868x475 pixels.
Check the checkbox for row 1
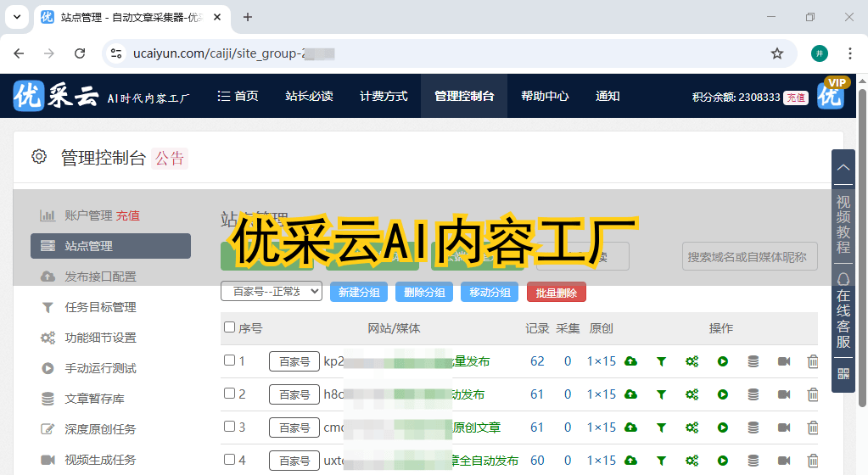click(x=229, y=360)
